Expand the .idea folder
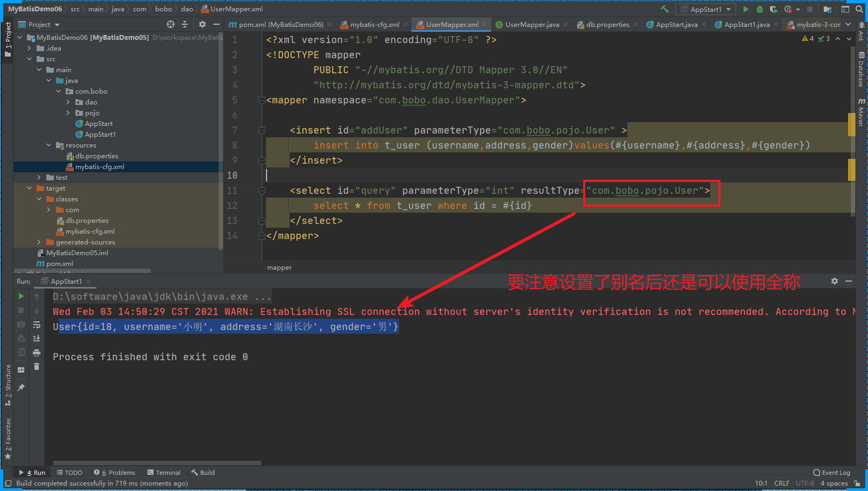Image resolution: width=868 pixels, height=491 pixels. click(29, 48)
